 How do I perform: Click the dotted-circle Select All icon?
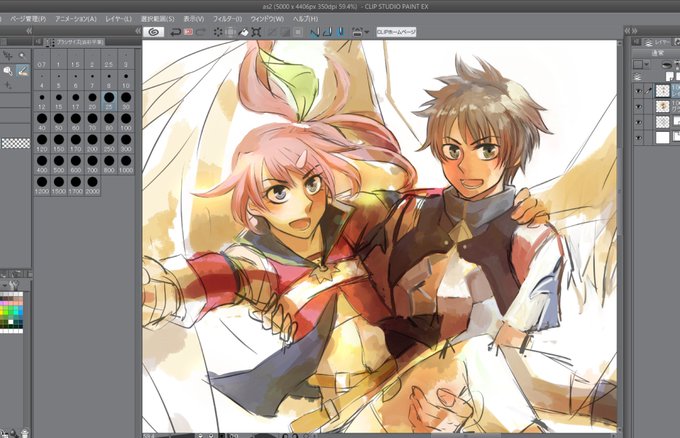pyautogui.click(x=218, y=32)
